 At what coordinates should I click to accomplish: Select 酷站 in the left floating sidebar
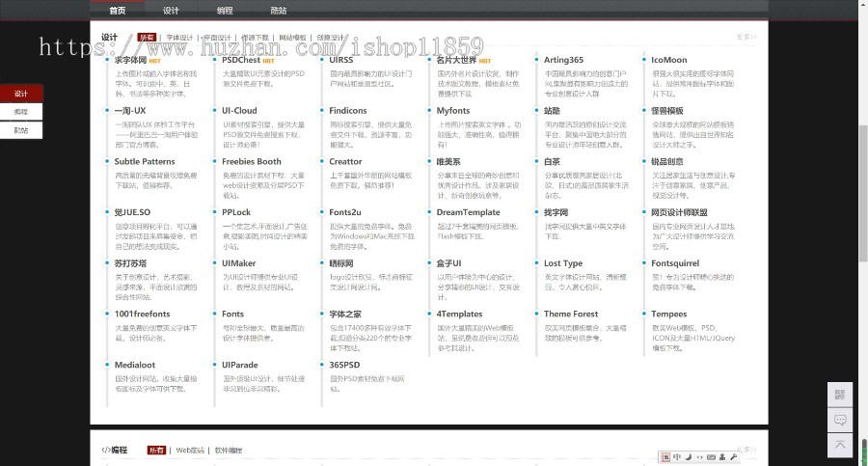[21, 130]
